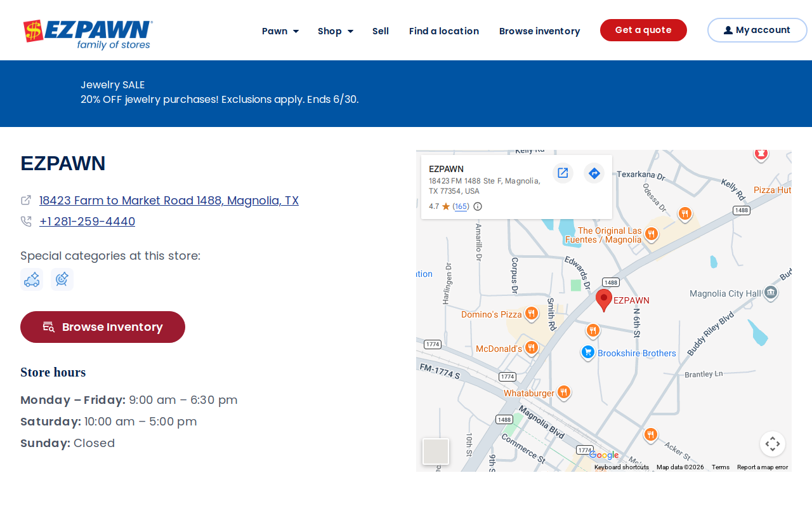812x508 pixels.
Task: Click the Monday – Friday hours line
Action: click(129, 400)
